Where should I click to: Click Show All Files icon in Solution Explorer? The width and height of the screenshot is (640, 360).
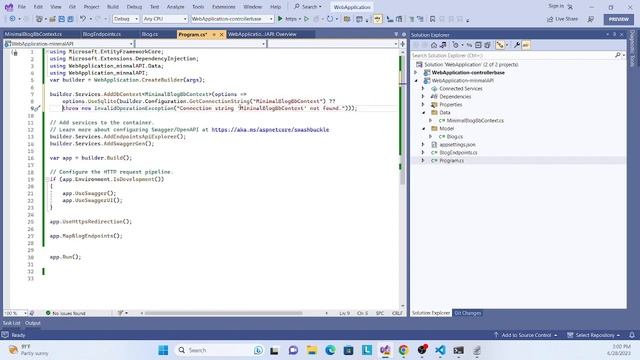coord(487,45)
